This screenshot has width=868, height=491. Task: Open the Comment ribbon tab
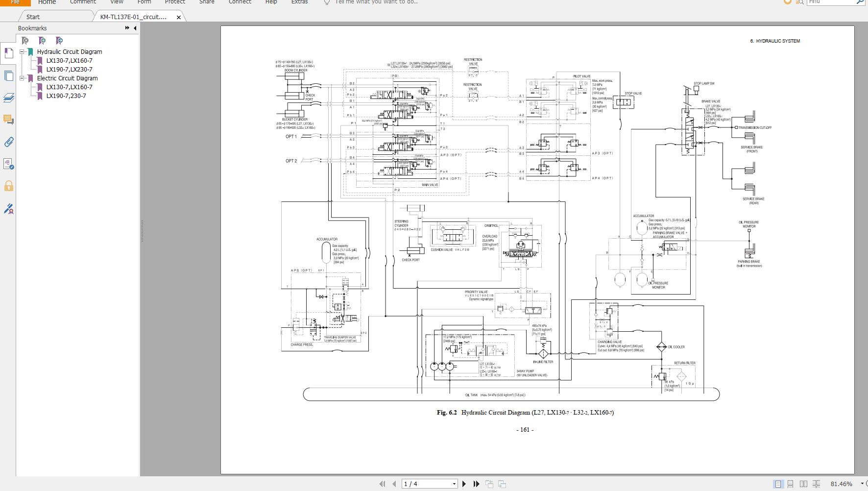[83, 2]
